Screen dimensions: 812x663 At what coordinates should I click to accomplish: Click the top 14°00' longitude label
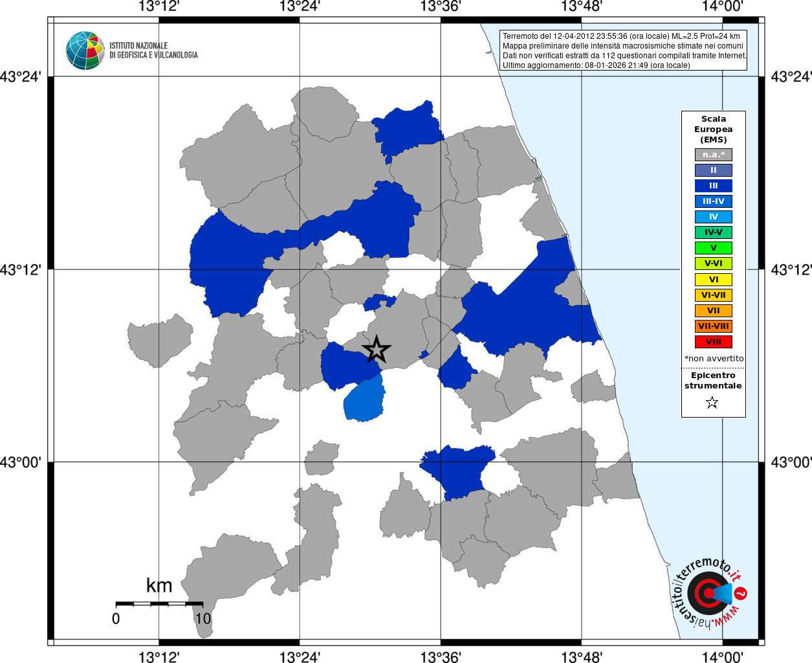click(722, 7)
